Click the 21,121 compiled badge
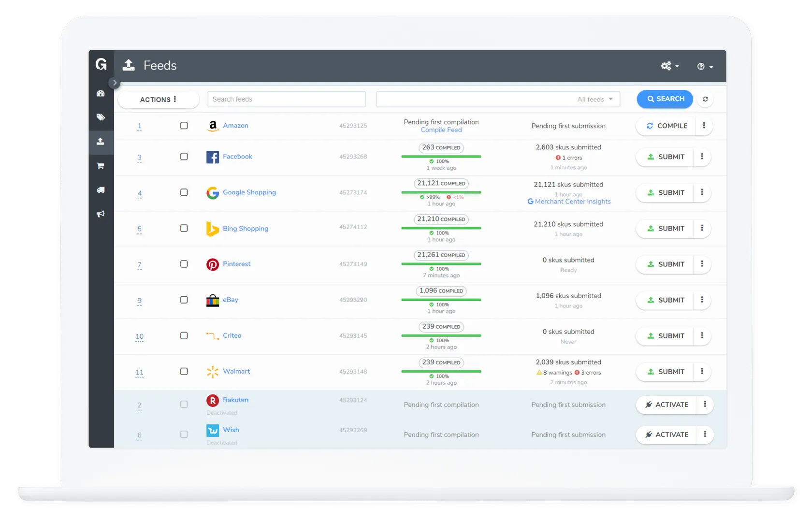 [x=441, y=184]
